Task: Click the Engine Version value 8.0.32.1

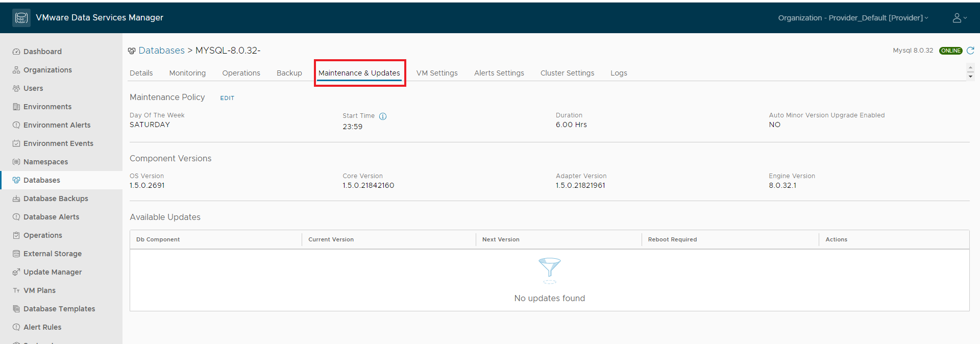Action: pyautogui.click(x=782, y=185)
